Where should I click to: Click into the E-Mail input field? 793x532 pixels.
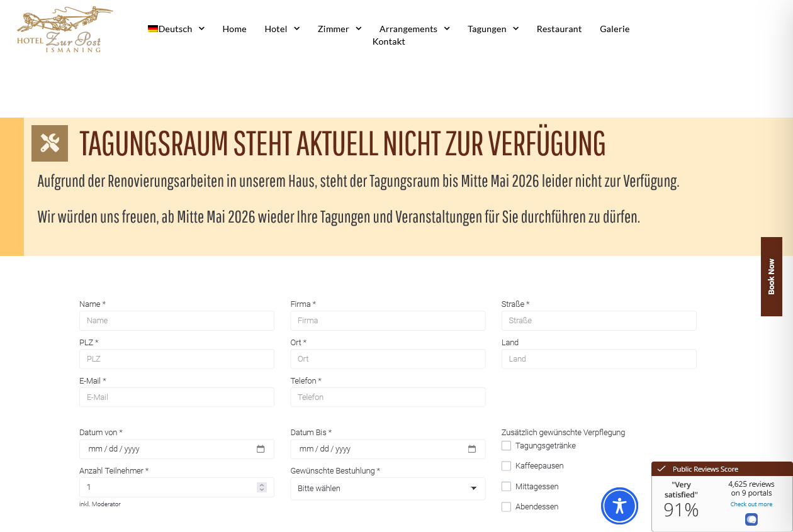[x=176, y=397]
